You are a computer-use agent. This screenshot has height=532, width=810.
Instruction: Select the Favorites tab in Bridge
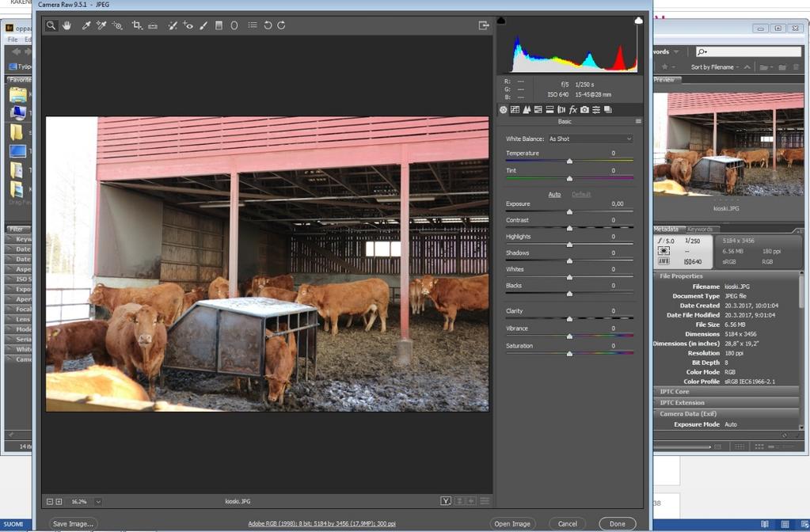pos(20,79)
